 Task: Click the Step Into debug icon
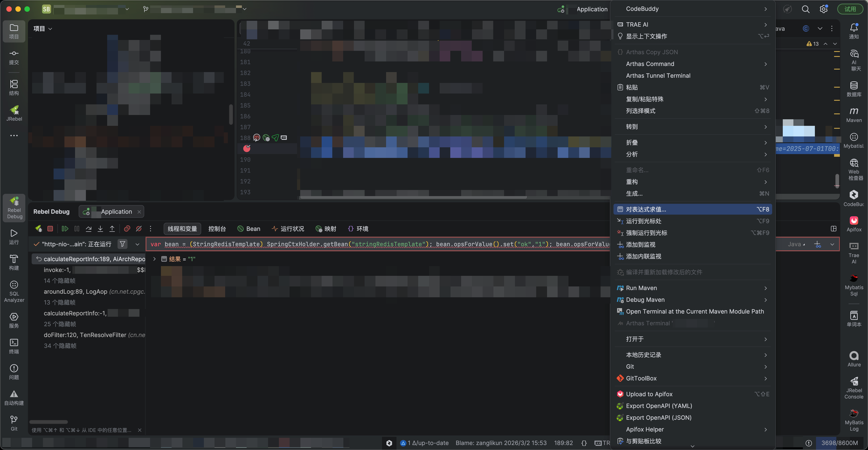pos(100,229)
